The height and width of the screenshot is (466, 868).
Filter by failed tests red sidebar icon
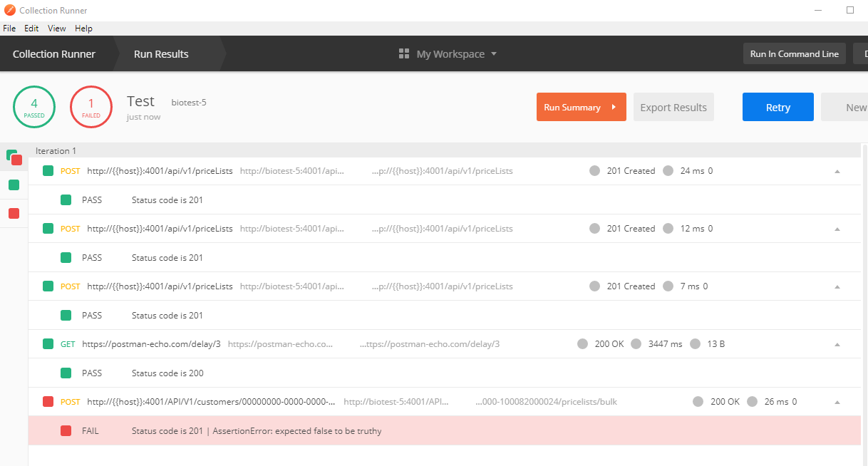tap(14, 214)
